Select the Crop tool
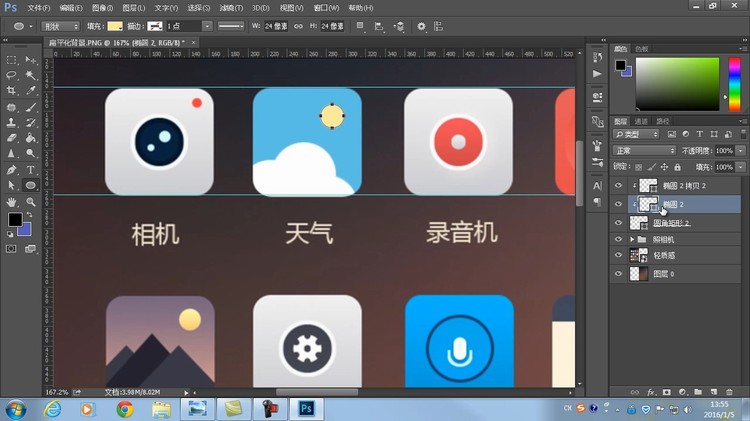The image size is (750, 421). pos(11,90)
